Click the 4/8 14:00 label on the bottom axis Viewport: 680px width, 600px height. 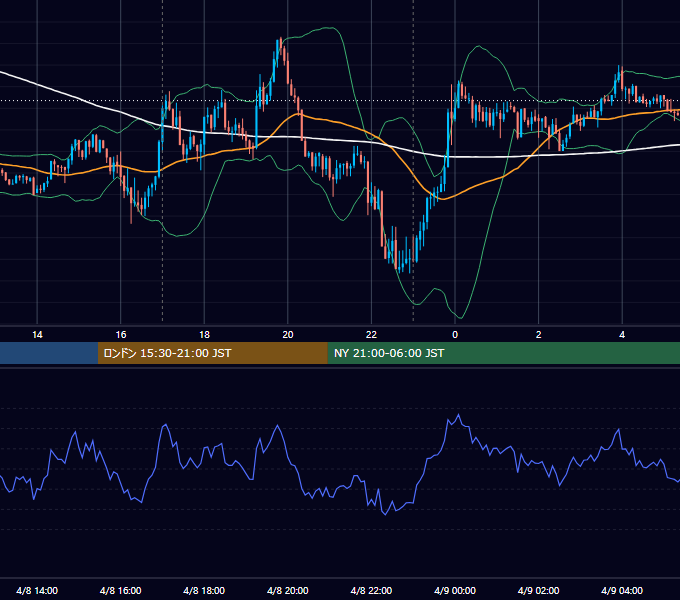37,590
